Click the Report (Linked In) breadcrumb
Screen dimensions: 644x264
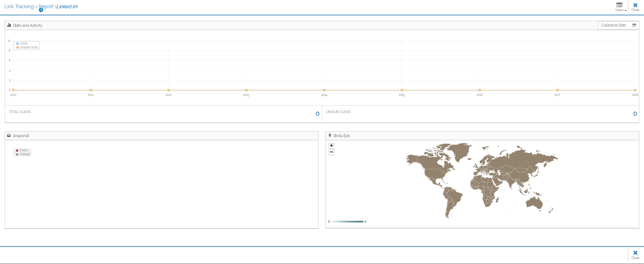point(58,6)
